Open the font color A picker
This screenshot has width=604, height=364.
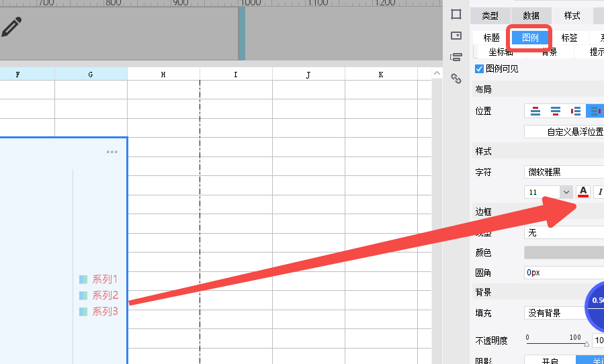pyautogui.click(x=583, y=191)
